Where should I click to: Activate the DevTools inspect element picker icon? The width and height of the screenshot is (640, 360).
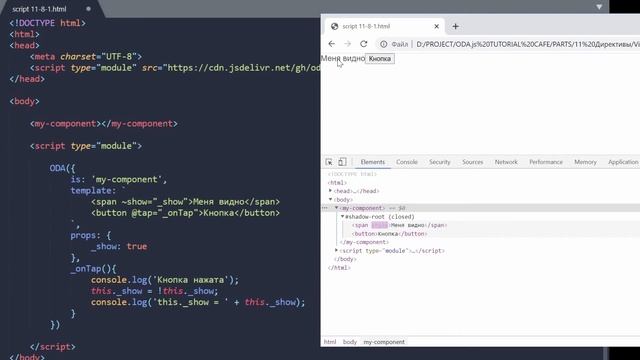point(329,162)
